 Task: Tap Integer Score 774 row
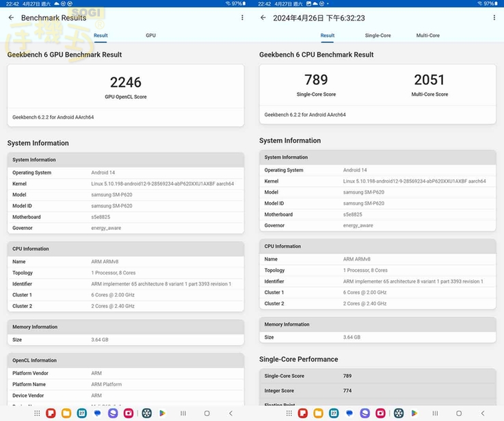(x=377, y=390)
